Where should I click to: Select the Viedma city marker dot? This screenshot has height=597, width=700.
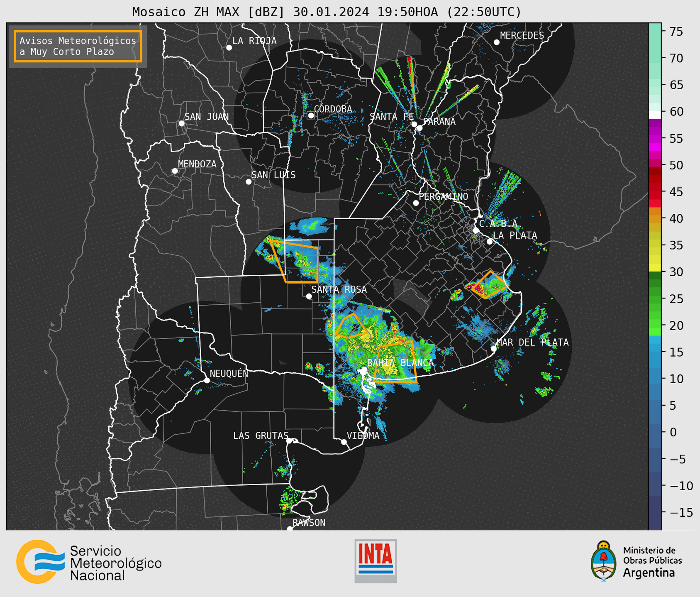pos(344,442)
